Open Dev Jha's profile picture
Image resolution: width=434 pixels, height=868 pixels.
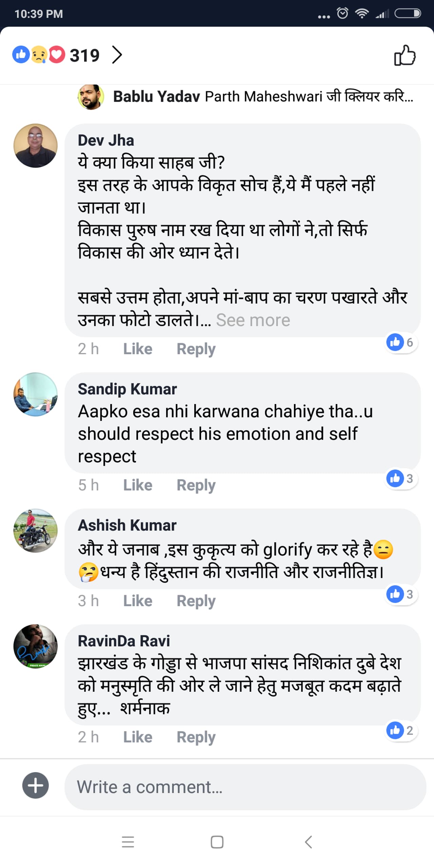tap(36, 145)
